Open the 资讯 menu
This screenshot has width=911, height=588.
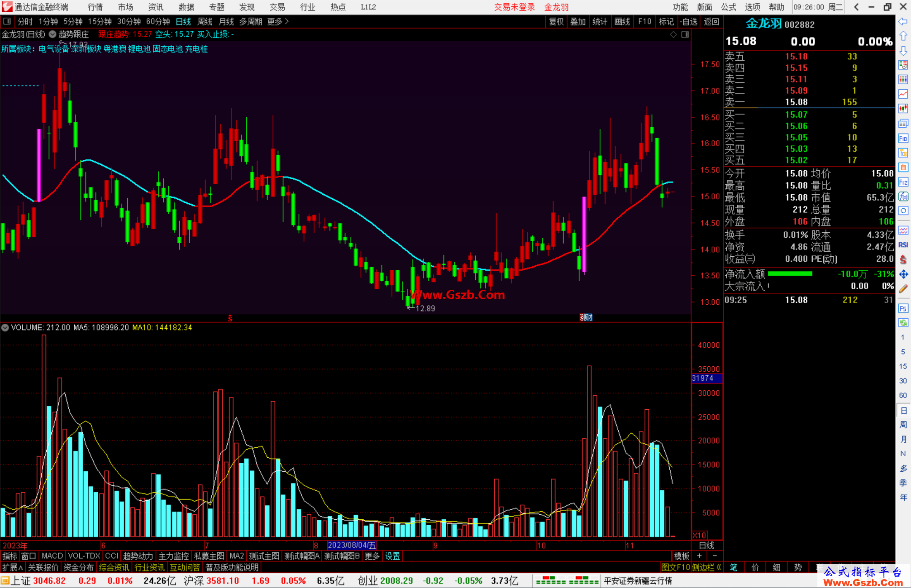point(156,7)
